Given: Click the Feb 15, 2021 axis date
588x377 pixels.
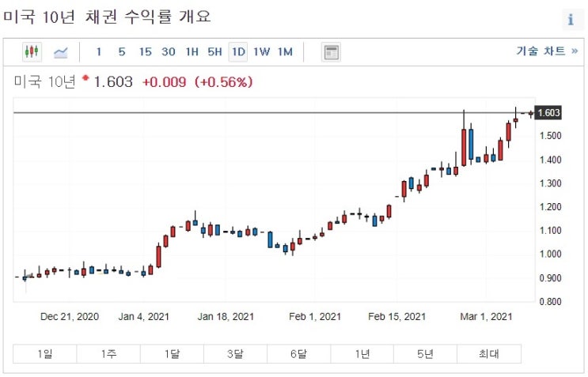Looking at the screenshot, I should tap(396, 317).
